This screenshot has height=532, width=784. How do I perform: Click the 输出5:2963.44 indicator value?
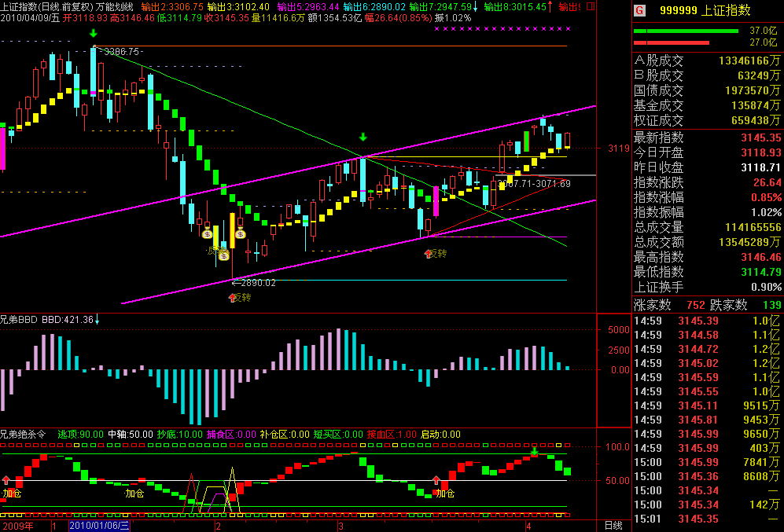pyautogui.click(x=308, y=7)
